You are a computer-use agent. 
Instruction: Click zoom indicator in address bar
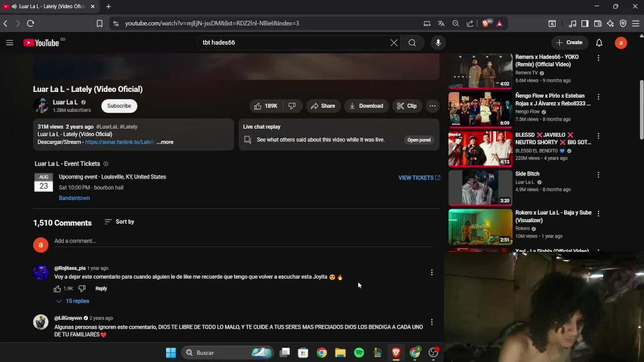point(455,23)
